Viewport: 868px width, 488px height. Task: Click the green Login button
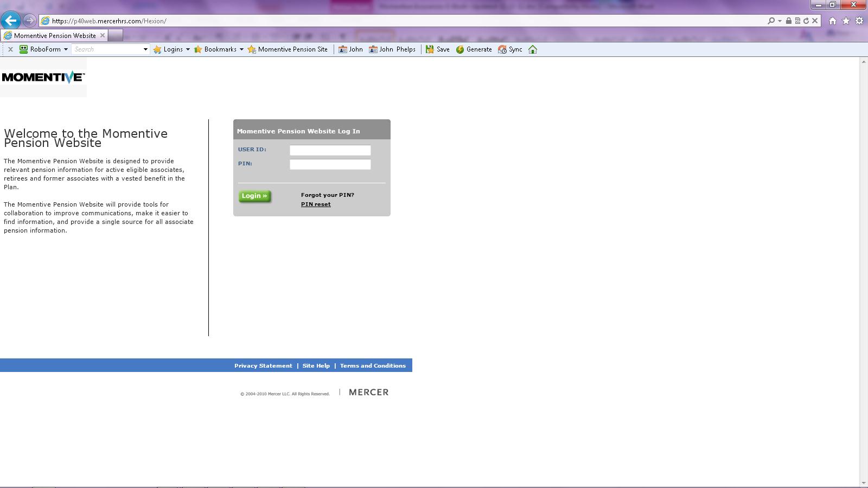click(254, 196)
